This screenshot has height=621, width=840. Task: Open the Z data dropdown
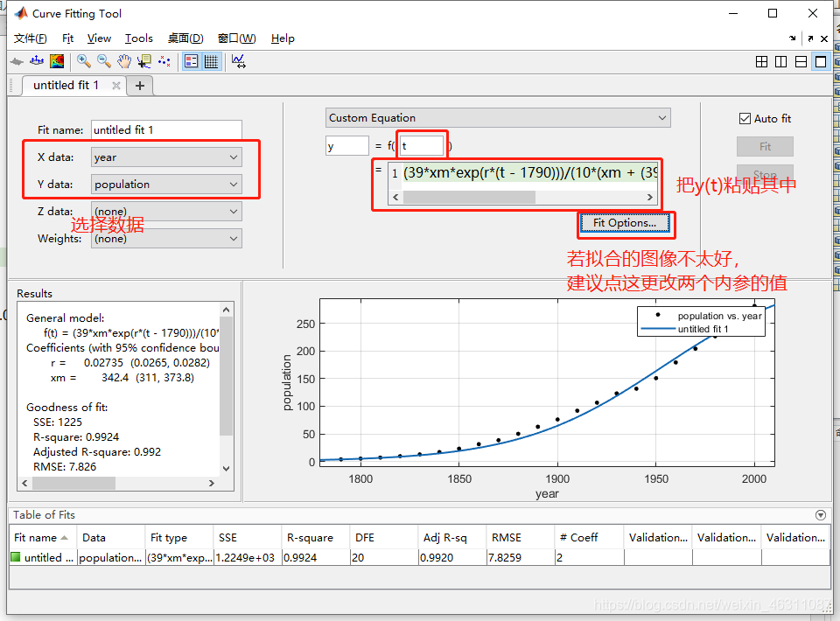point(166,212)
